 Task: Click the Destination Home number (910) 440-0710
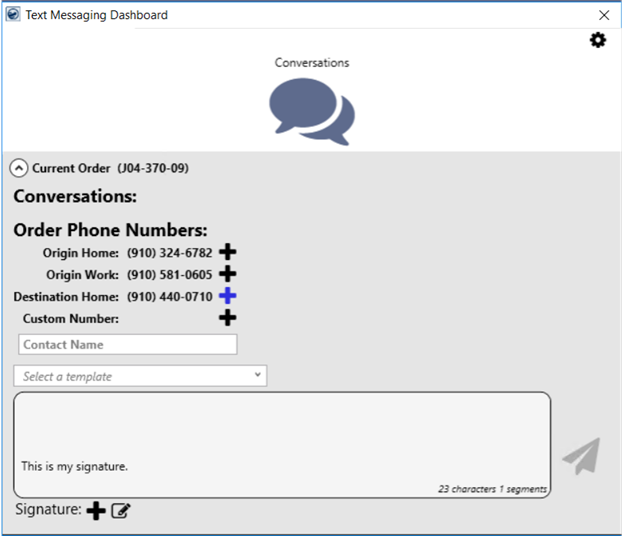click(x=169, y=297)
